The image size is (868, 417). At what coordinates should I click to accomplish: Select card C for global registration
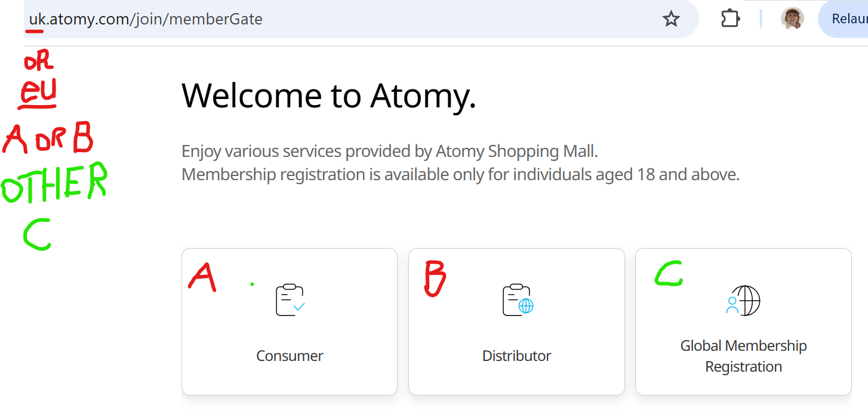(x=743, y=322)
